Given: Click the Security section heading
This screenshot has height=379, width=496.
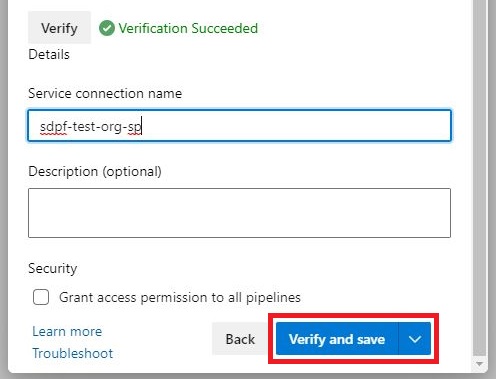Looking at the screenshot, I should click(53, 268).
